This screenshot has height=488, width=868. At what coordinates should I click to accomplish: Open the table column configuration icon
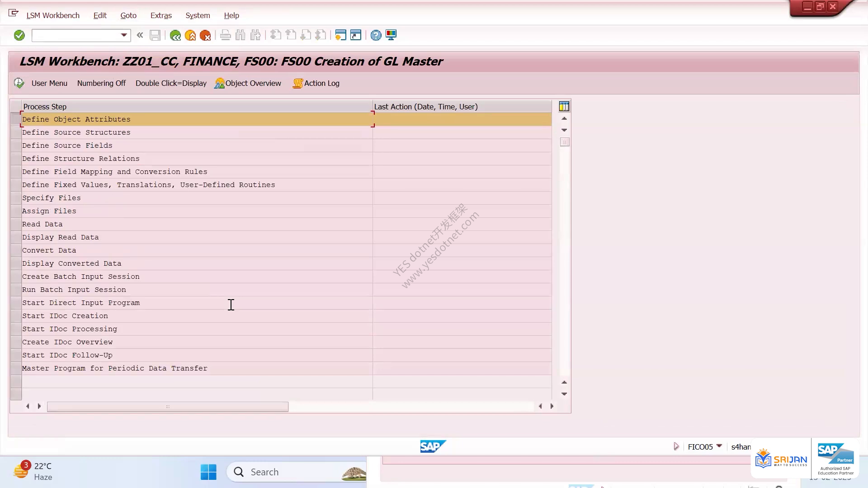click(564, 107)
